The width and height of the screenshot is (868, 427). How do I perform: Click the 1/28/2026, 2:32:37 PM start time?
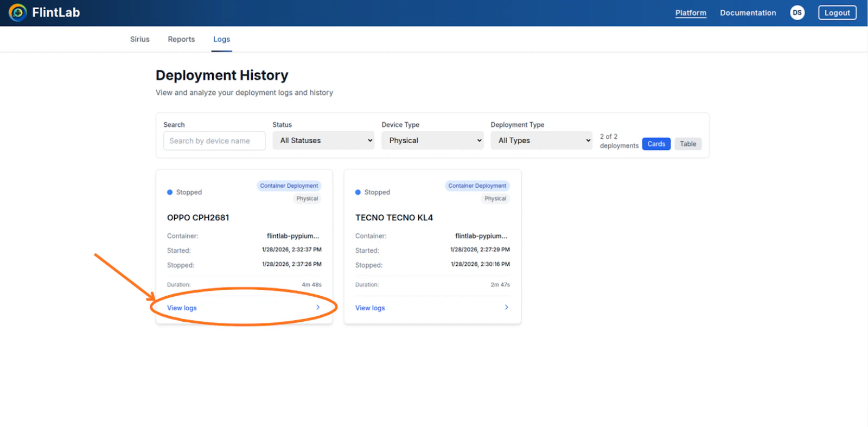292,250
